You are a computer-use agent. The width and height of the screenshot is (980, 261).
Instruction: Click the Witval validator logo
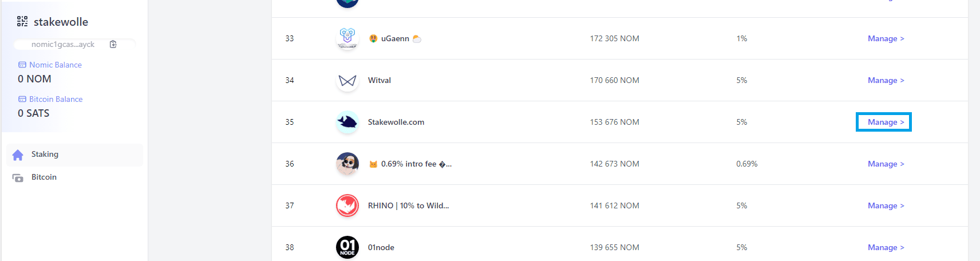tap(347, 80)
